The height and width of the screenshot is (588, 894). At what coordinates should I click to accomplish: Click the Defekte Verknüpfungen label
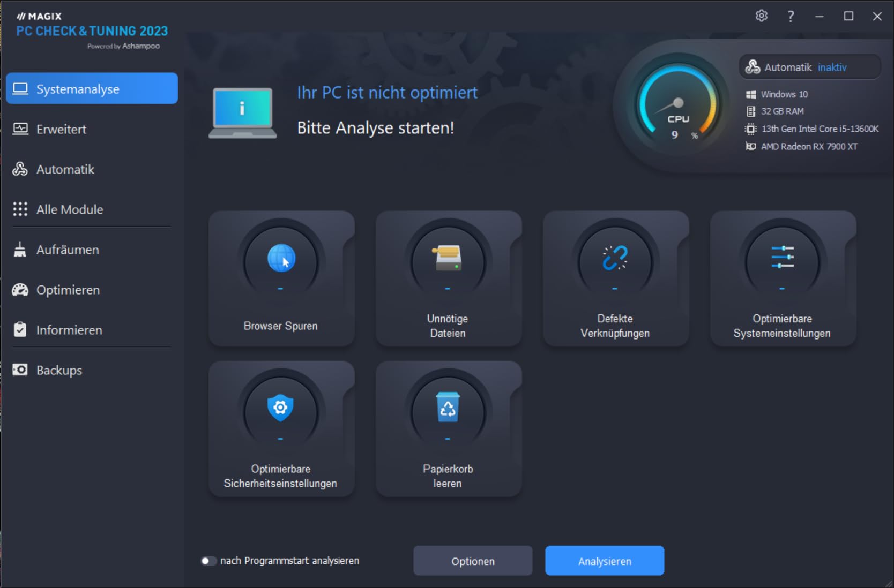coord(615,326)
